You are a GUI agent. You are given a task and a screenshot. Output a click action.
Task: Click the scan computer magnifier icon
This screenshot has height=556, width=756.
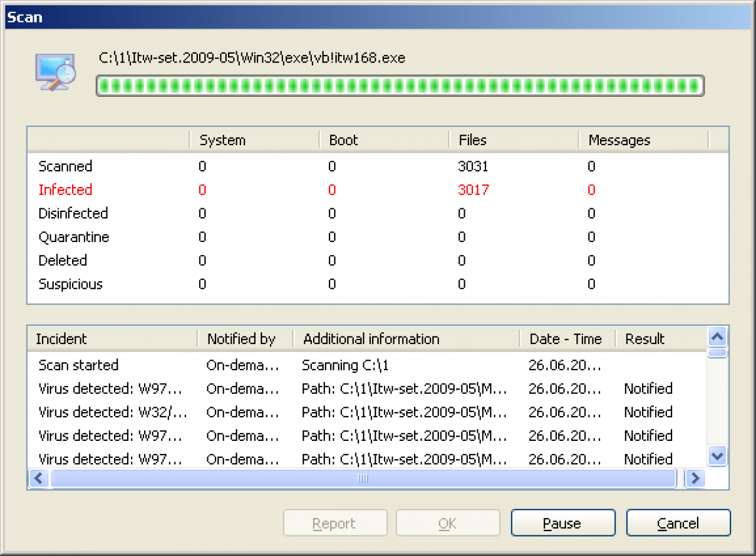[54, 72]
